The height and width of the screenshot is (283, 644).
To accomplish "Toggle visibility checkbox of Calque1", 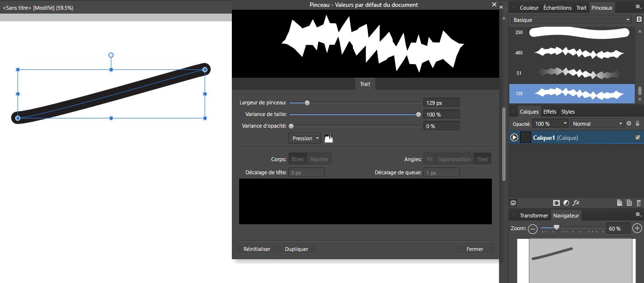I will [638, 138].
